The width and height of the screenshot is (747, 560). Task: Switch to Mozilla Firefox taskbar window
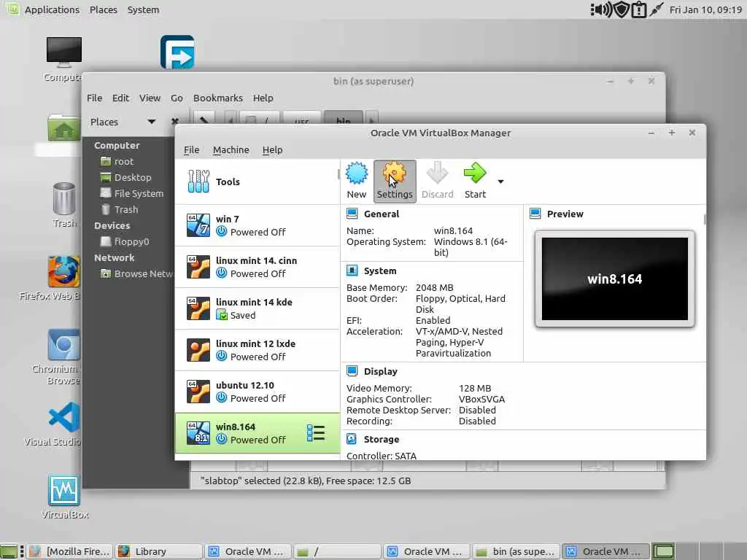tap(70, 551)
